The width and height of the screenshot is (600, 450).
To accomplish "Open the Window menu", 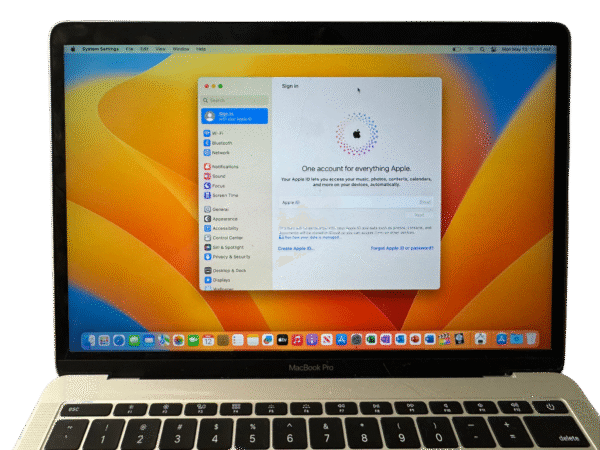I will click(181, 49).
